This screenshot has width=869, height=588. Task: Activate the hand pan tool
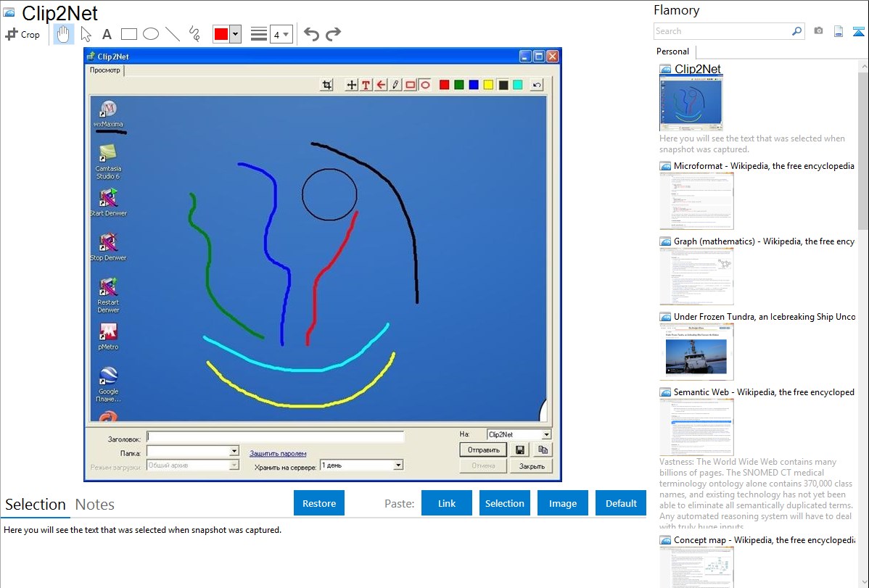click(x=64, y=34)
